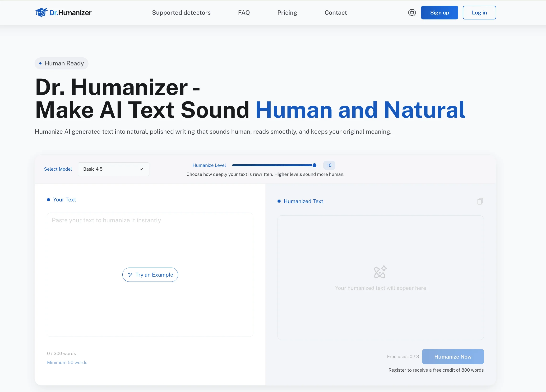Click the Dr.Humanizer logo
Screen dimensions: 546x392
pos(63,13)
